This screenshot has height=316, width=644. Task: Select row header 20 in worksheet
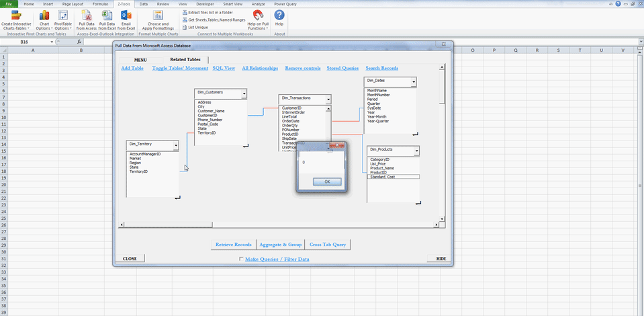click(x=3, y=185)
